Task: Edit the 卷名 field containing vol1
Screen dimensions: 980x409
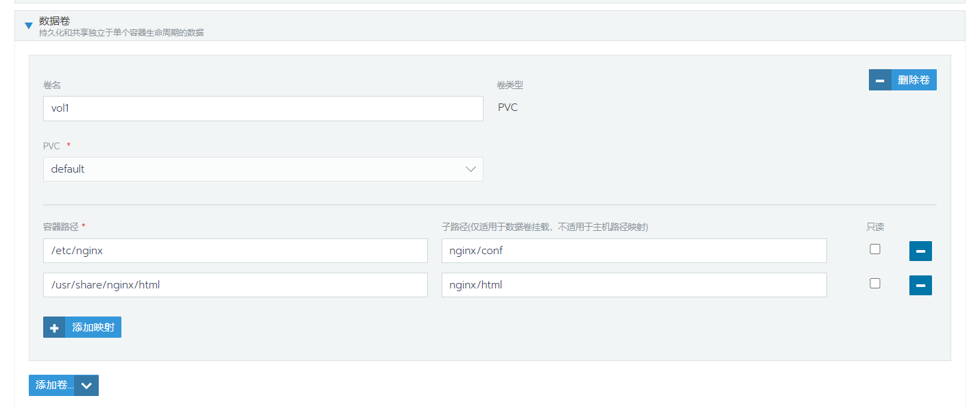Action: click(263, 108)
